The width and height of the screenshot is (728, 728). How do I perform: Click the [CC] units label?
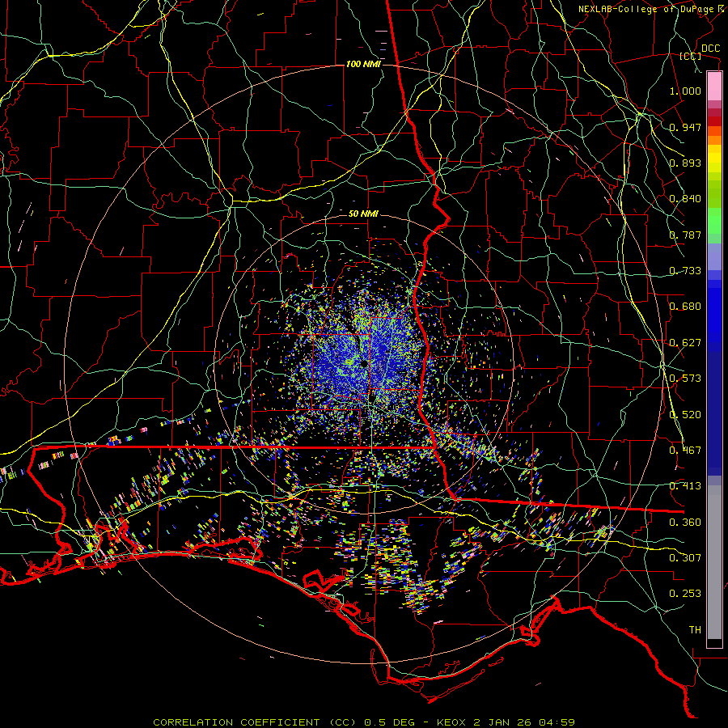(691, 56)
